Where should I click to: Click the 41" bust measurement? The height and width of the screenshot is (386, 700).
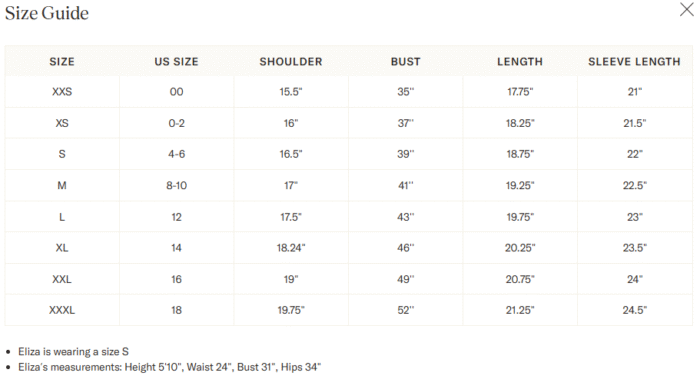pyautogui.click(x=406, y=185)
